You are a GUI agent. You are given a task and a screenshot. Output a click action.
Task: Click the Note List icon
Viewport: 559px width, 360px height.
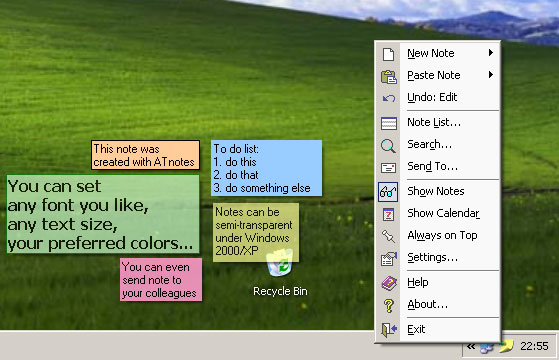(x=388, y=123)
